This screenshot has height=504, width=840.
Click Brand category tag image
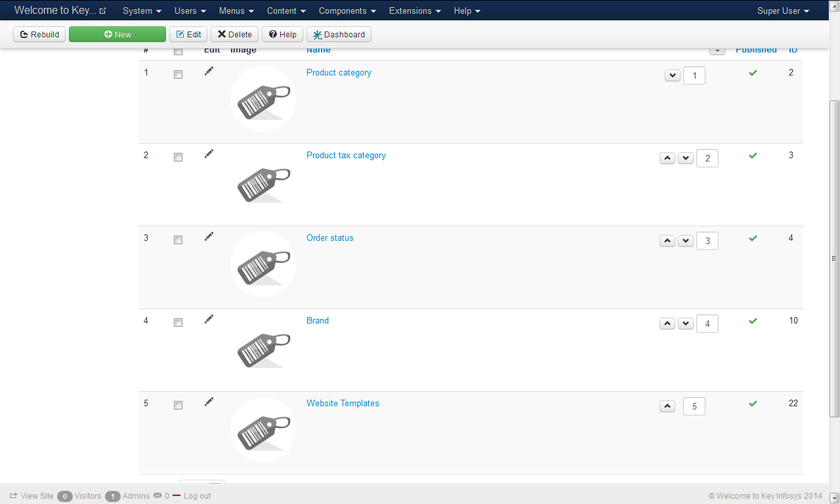263,348
